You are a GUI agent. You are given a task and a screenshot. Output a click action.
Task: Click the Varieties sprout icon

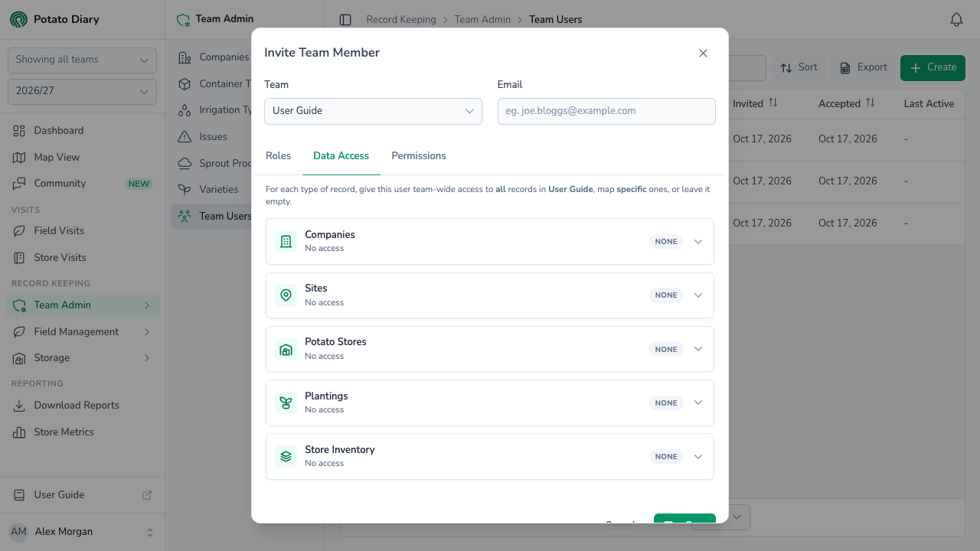coord(185,190)
